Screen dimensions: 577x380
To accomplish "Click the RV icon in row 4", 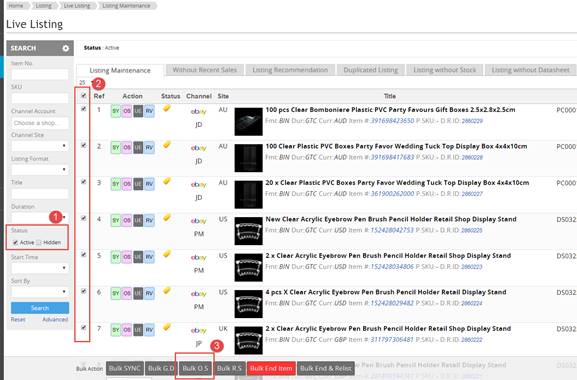I will (149, 220).
